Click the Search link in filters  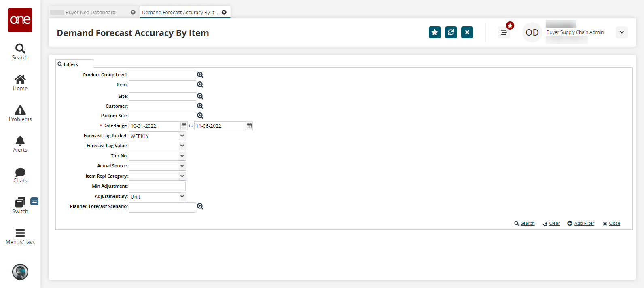pos(527,223)
